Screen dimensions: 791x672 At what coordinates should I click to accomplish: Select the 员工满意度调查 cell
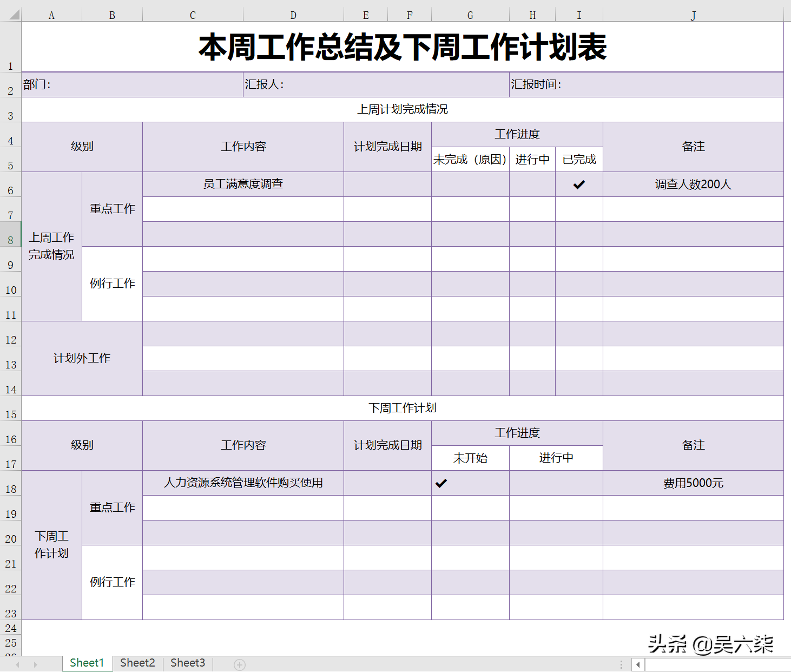(243, 184)
